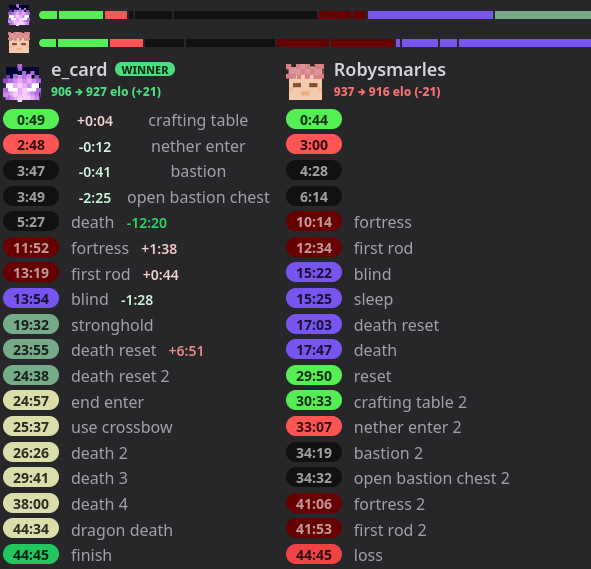
Task: Click the purple segment in e_card's timeline bar
Action: pyautogui.click(x=430, y=15)
